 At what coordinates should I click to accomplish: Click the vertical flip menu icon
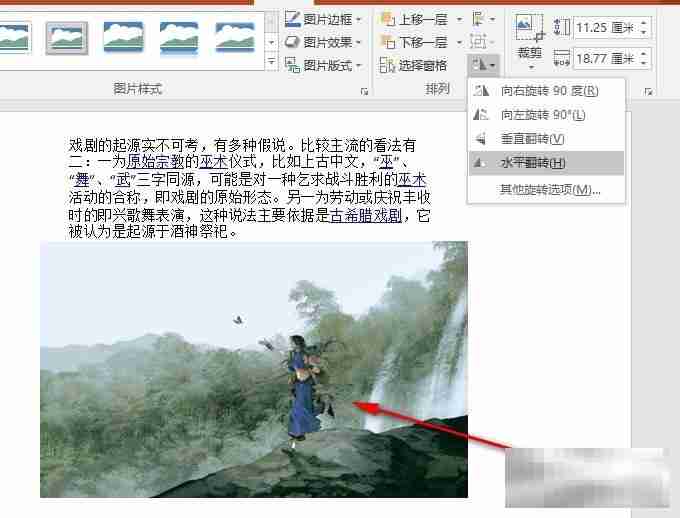[x=481, y=139]
